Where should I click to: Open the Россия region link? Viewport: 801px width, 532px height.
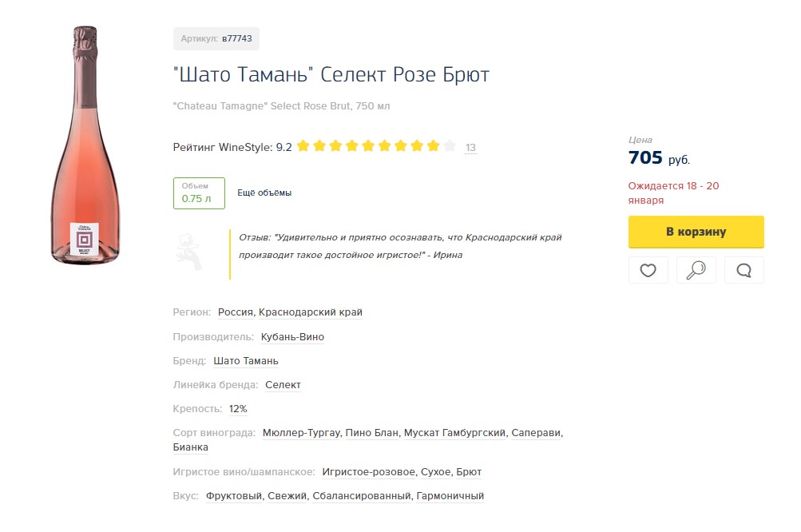(236, 312)
